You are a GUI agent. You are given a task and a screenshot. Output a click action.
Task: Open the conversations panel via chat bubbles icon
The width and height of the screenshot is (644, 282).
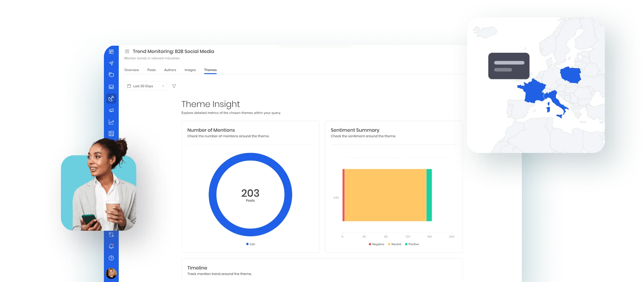click(111, 75)
